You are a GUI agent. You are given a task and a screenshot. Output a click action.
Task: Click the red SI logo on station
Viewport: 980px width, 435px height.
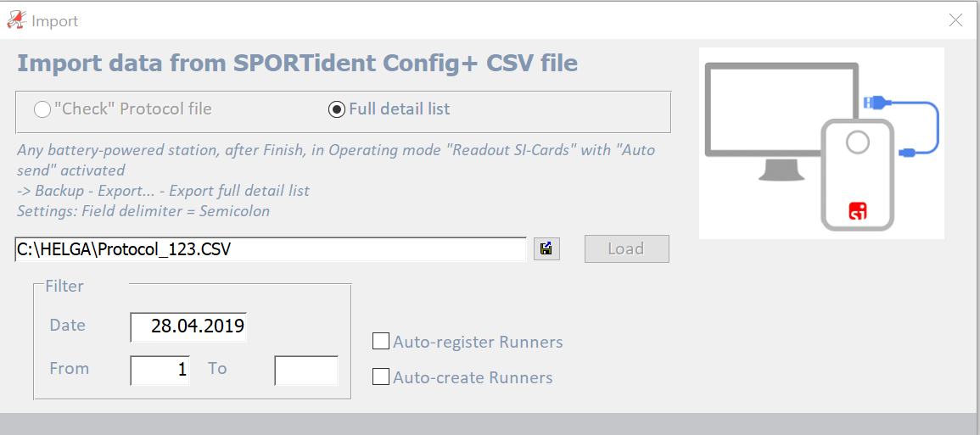858,211
